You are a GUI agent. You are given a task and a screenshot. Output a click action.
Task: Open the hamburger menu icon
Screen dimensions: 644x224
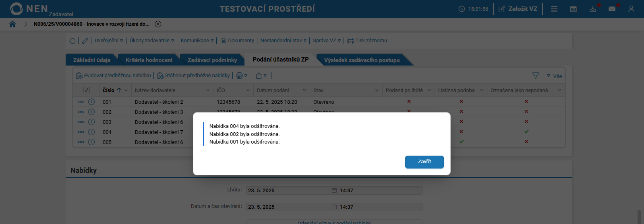pos(554,9)
